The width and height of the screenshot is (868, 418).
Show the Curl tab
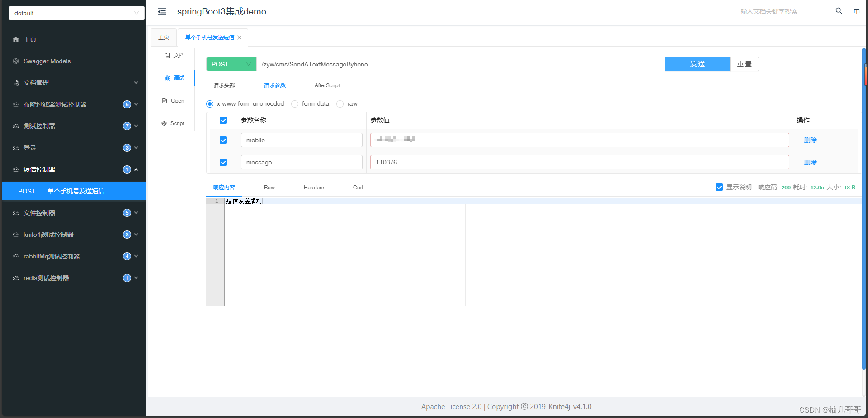click(x=358, y=188)
